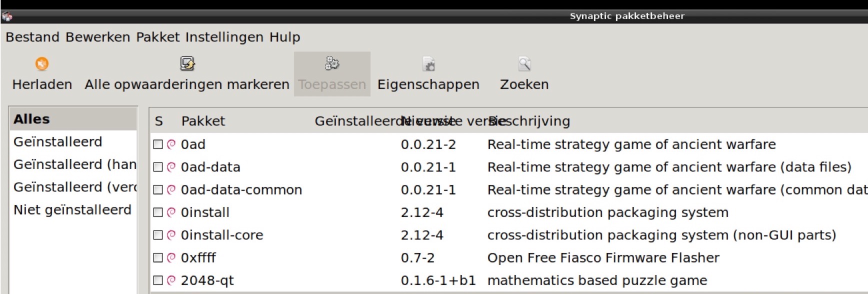Open the Instellingen menu
The width and height of the screenshot is (868, 294).
point(224,37)
